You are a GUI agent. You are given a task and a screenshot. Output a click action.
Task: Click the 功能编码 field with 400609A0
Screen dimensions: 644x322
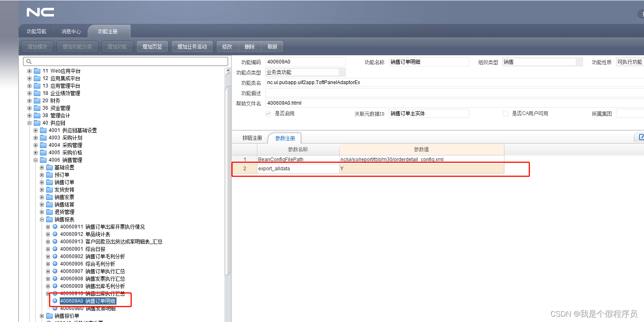[306, 62]
